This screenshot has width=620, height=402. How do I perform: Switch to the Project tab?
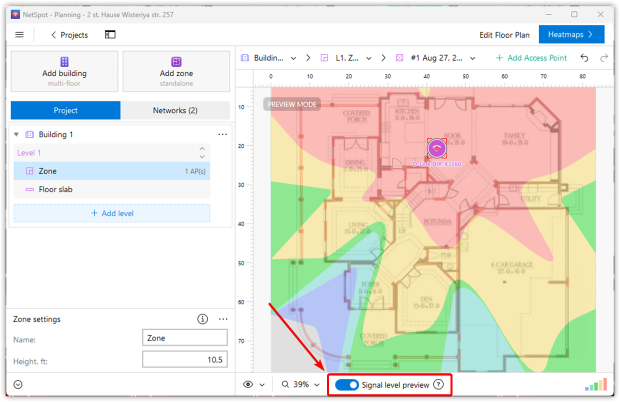click(x=66, y=110)
